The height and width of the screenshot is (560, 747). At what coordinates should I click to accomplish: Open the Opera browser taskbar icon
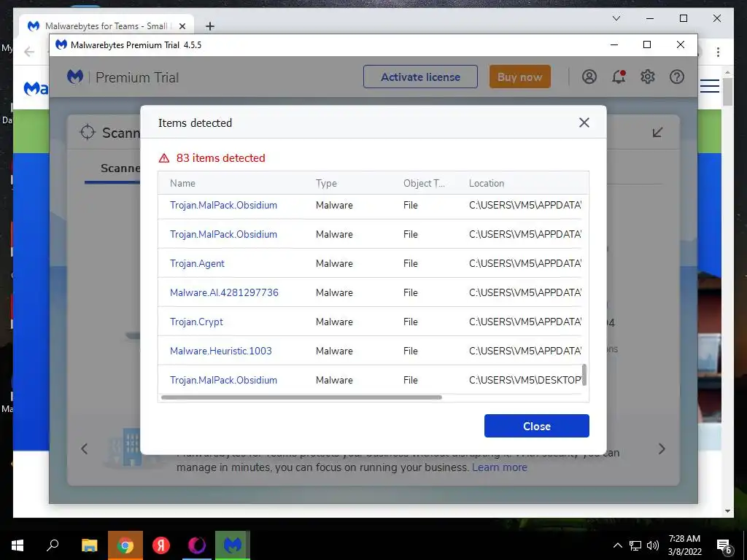196,545
